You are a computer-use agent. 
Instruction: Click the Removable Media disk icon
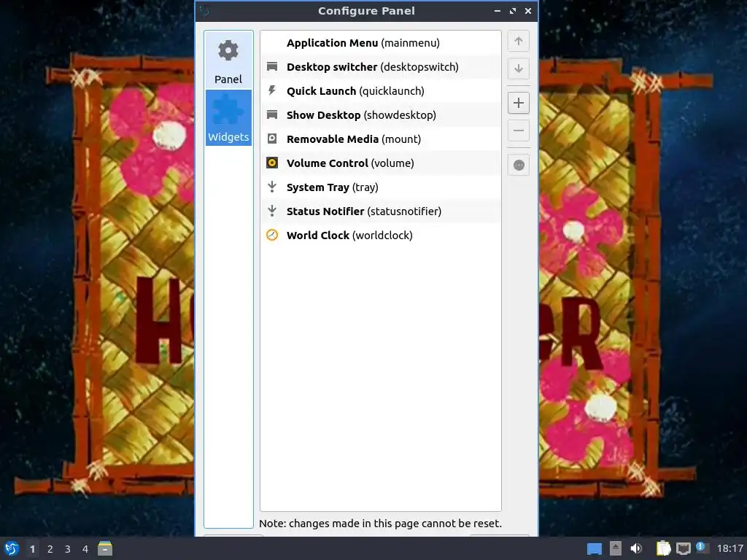pyautogui.click(x=272, y=139)
